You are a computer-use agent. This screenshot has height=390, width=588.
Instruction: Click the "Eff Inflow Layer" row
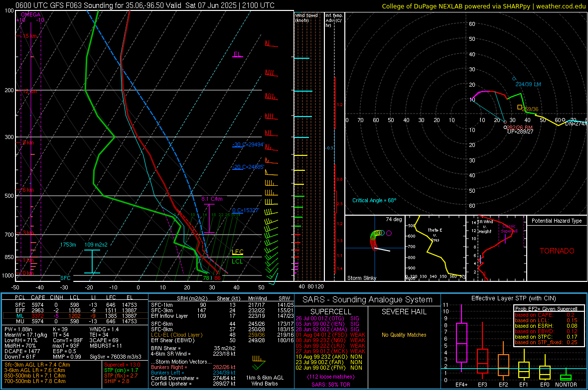[222, 316]
